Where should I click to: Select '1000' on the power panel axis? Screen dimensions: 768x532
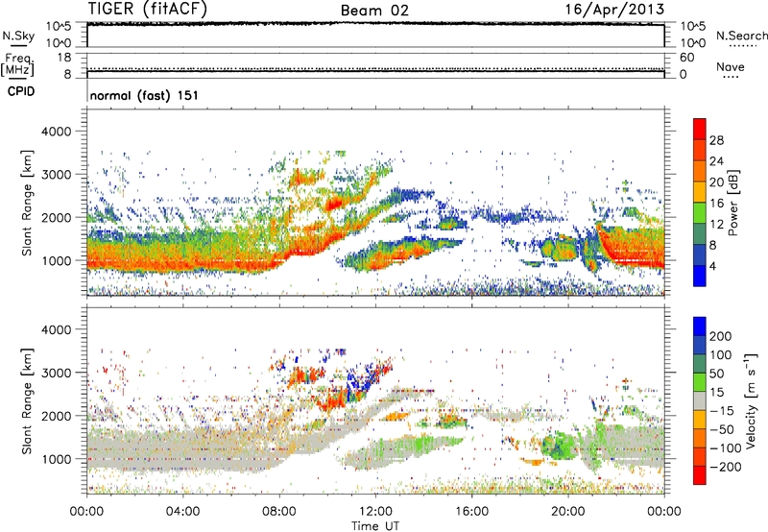coord(57,260)
